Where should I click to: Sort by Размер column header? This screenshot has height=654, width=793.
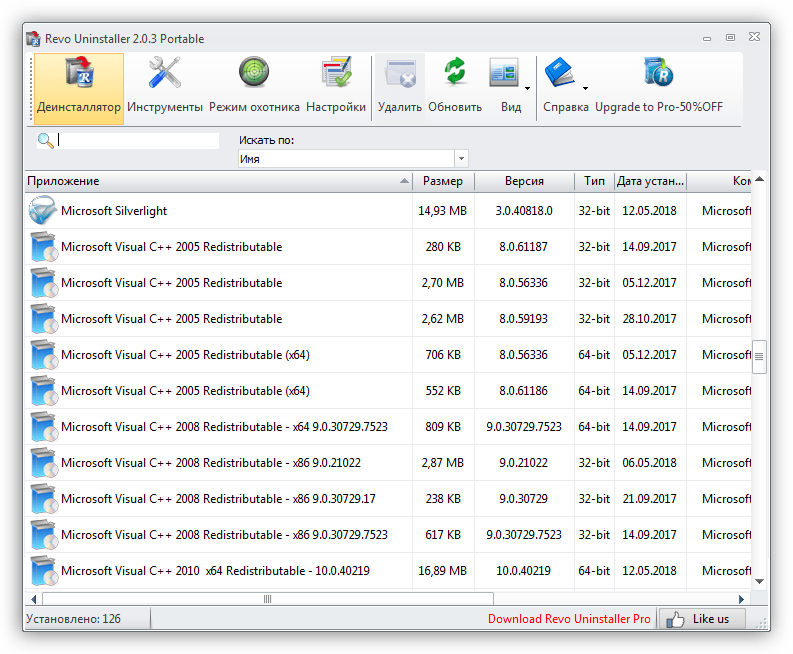443,181
